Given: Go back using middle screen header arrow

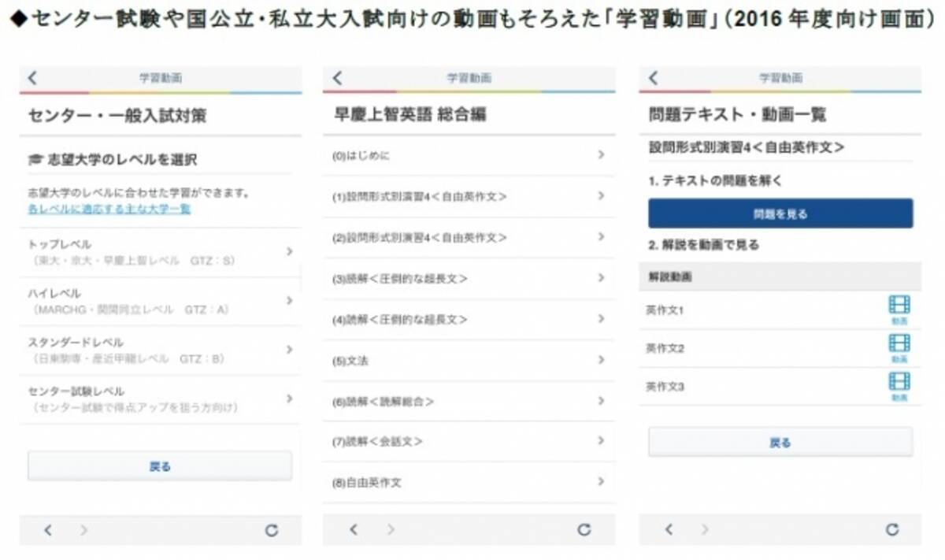Looking at the screenshot, I should [338, 78].
